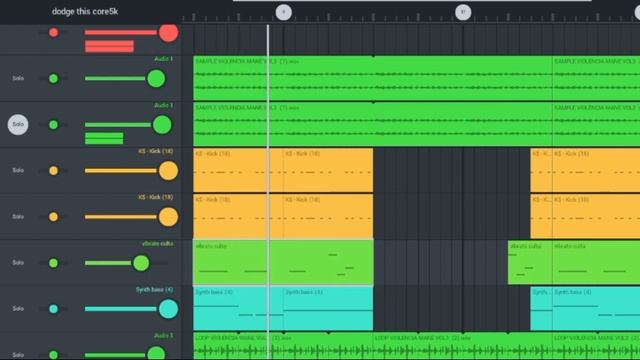Click the Synth bass (4) volume knob
This screenshot has height=360, width=640.
(x=169, y=309)
